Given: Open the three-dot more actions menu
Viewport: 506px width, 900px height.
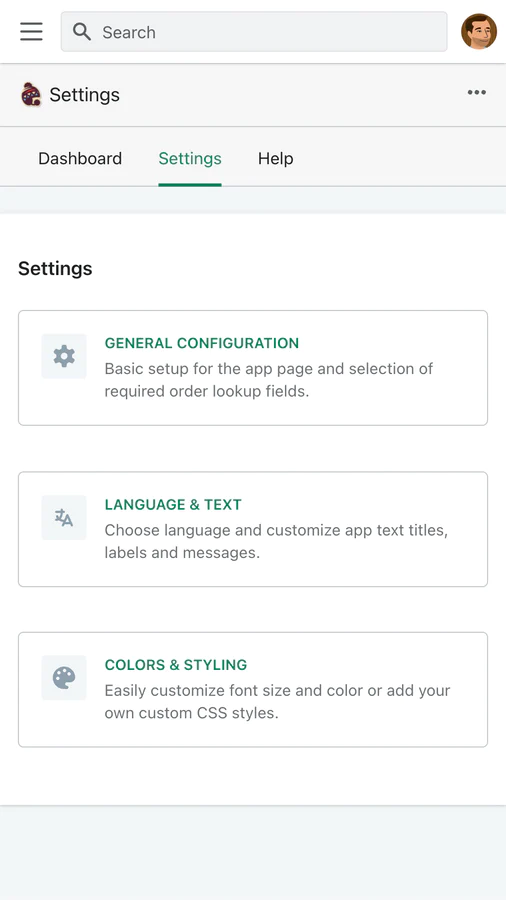Looking at the screenshot, I should tap(476, 92).
